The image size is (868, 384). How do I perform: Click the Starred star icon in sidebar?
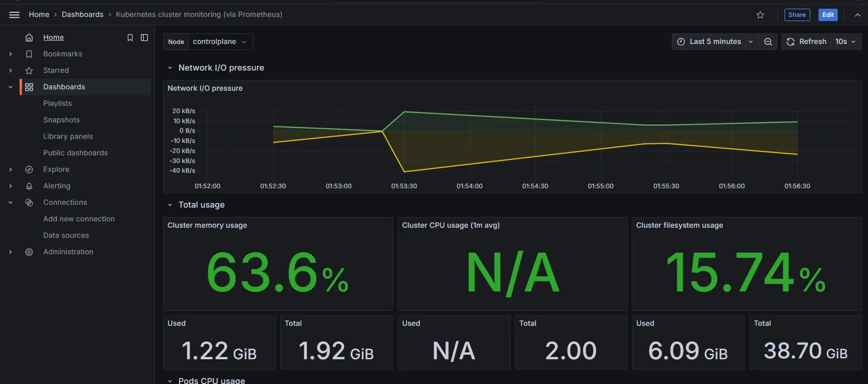click(x=29, y=71)
